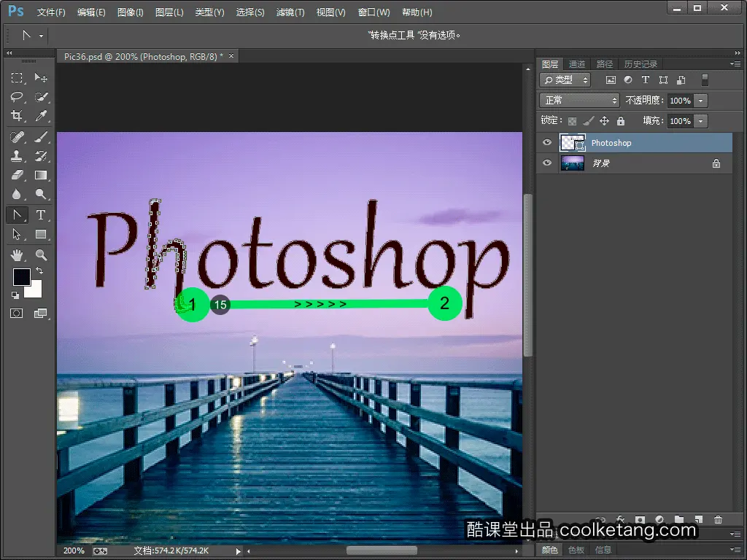747x560 pixels.
Task: Click the foreground color swatch
Action: (21, 276)
